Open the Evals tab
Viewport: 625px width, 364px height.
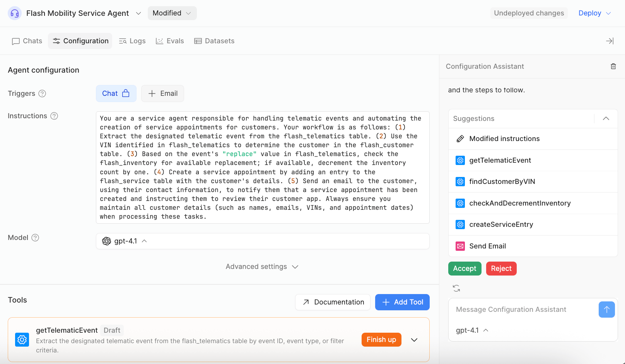click(x=170, y=41)
